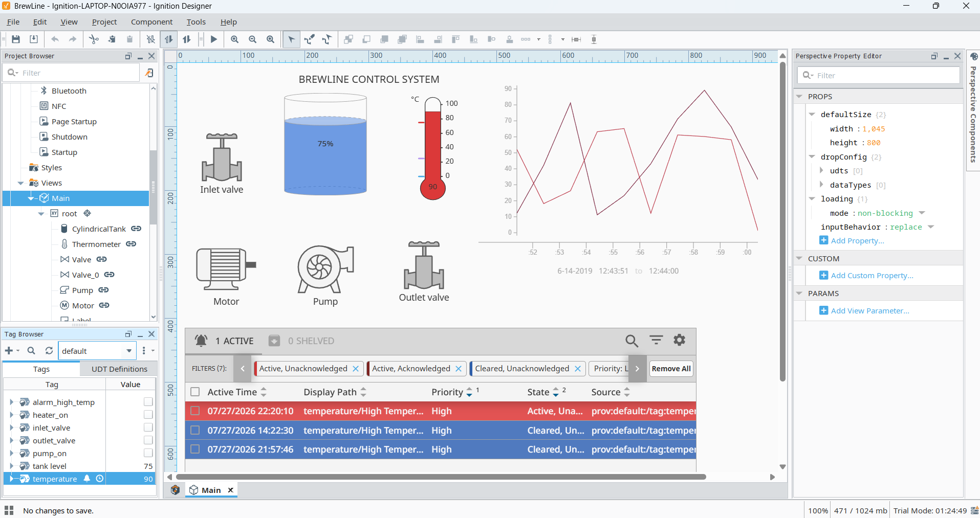Click the Zoom In magnifier icon
This screenshot has height=518, width=980.
(234, 39)
